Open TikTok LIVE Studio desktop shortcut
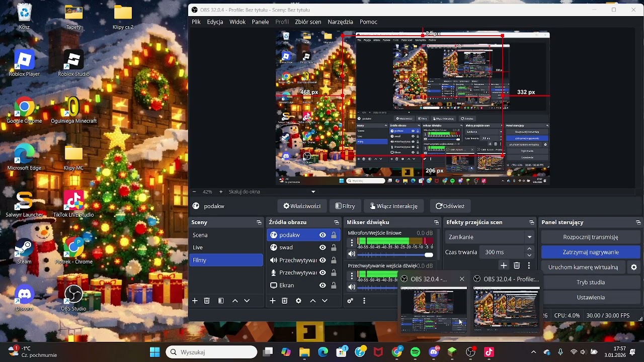The width and height of the screenshot is (644, 362). 73,204
